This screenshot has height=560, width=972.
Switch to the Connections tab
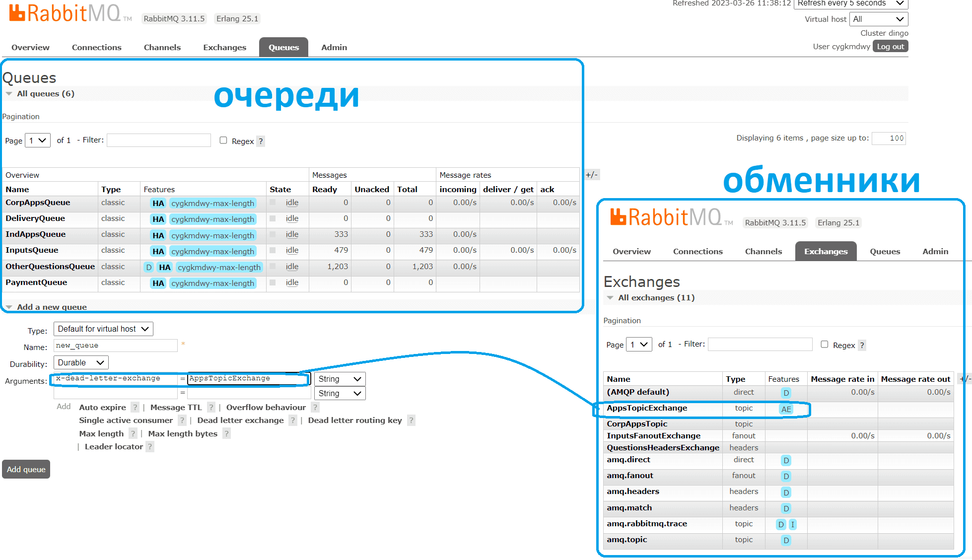tap(96, 48)
